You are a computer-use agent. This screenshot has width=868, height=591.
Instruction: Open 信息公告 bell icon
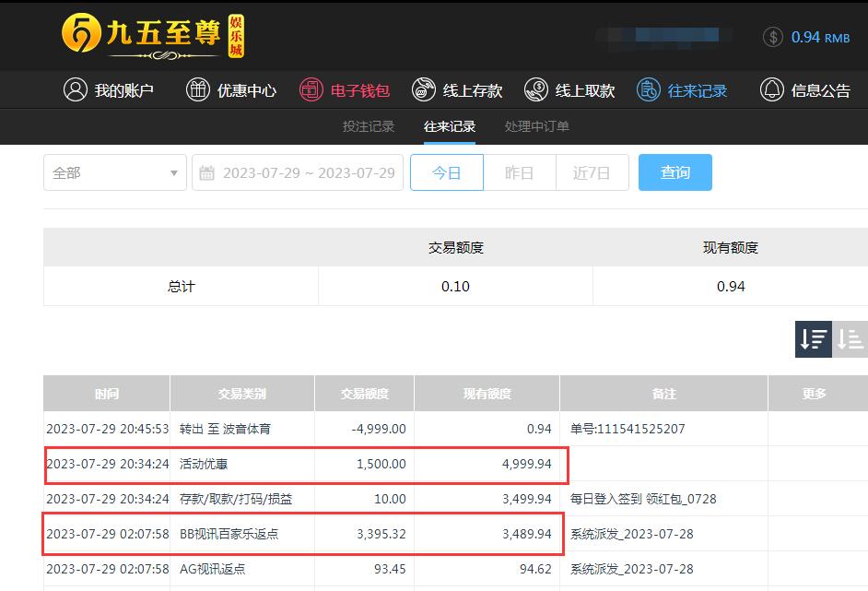tap(771, 89)
